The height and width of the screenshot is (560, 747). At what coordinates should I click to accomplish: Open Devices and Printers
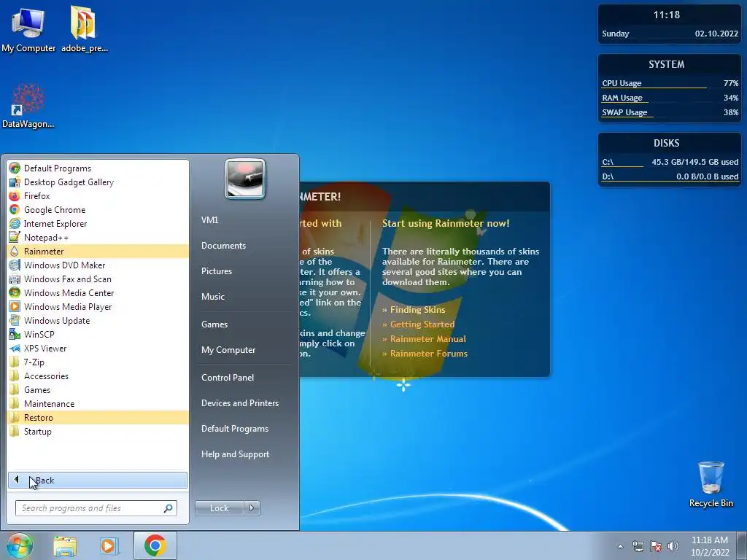pos(239,402)
